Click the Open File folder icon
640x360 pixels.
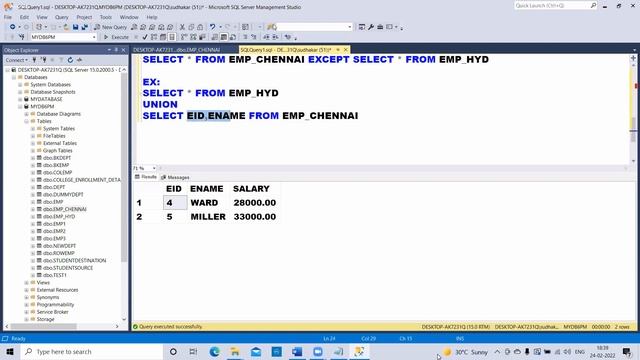click(x=65, y=27)
